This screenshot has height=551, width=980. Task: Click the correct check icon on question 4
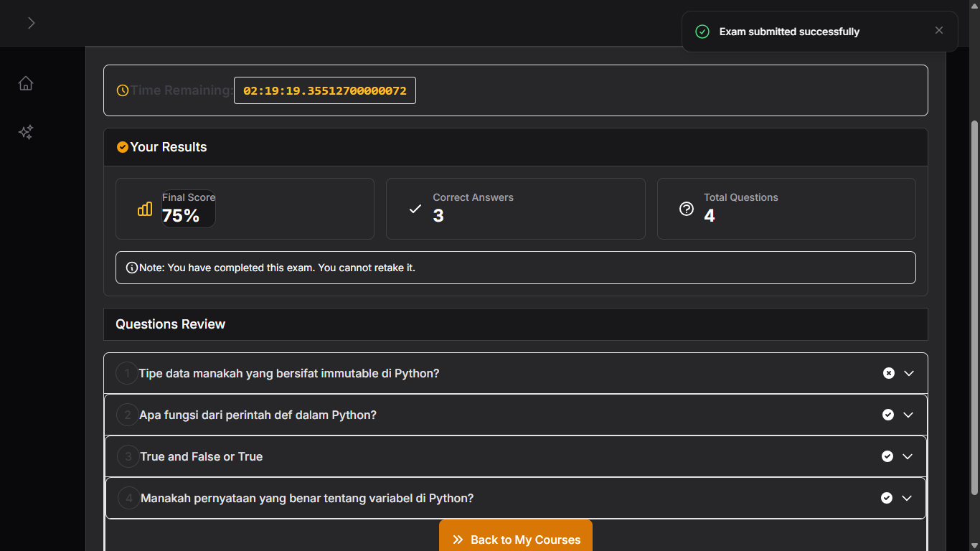(x=887, y=498)
